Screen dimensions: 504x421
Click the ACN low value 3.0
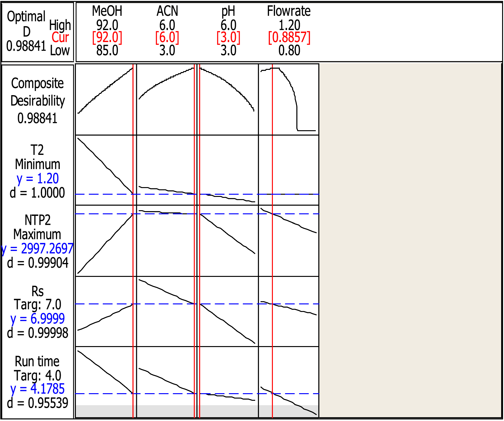(167, 51)
